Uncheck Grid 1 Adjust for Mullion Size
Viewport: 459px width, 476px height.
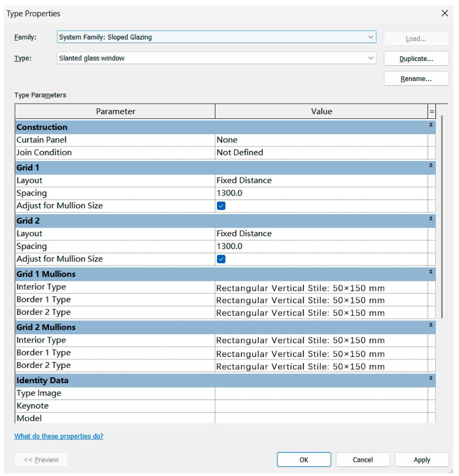coord(221,206)
